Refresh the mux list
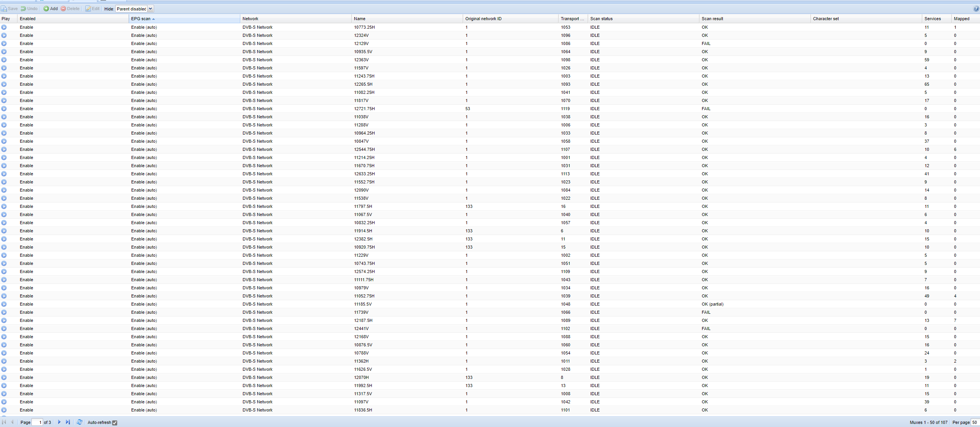 coord(80,422)
